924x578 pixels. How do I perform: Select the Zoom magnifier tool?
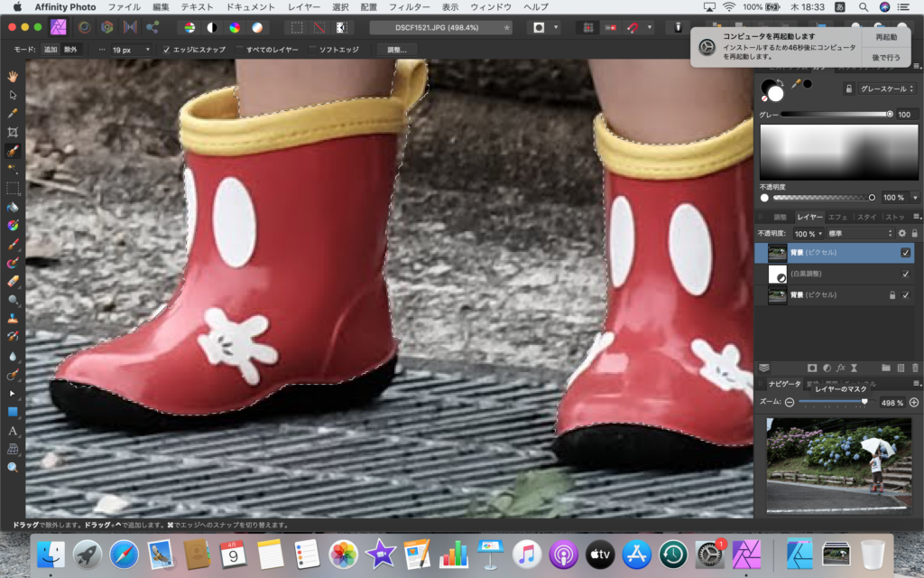click(13, 468)
